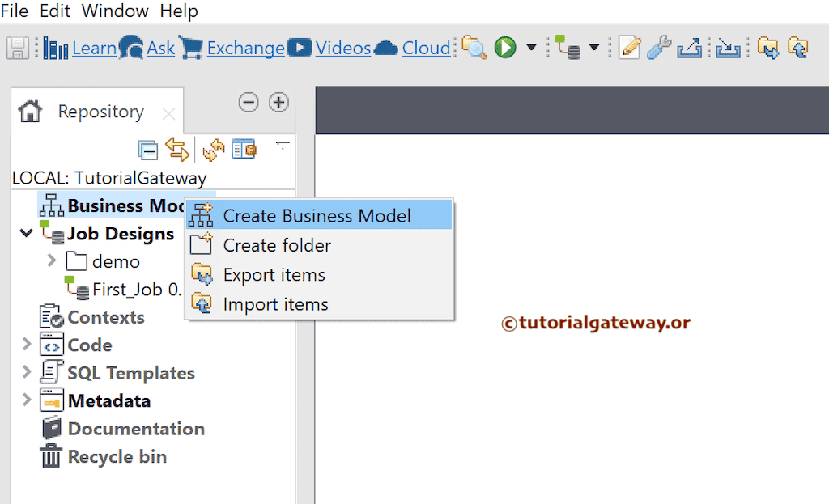The image size is (829, 504).
Task: Open the Cloud link
Action: pos(426,48)
